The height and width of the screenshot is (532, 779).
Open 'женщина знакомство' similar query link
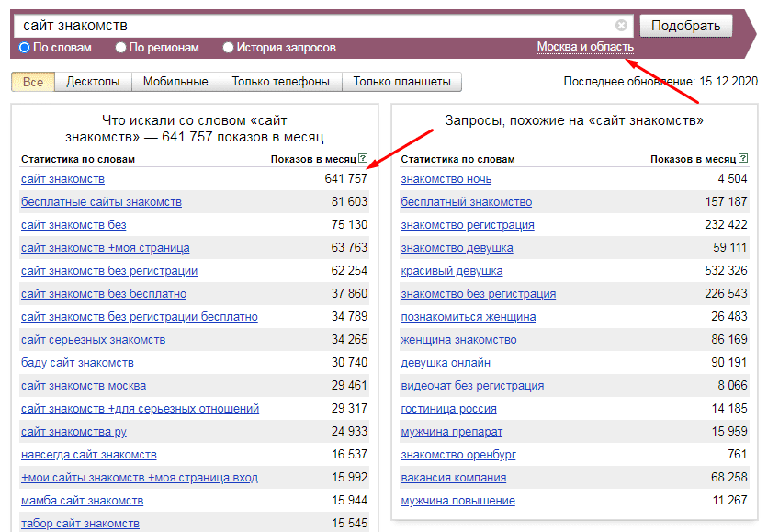tap(458, 340)
